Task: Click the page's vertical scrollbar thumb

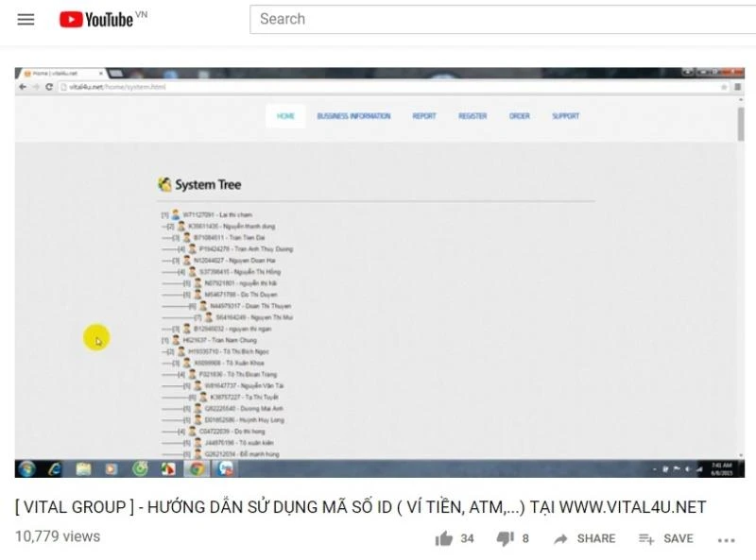Action: coord(741,124)
